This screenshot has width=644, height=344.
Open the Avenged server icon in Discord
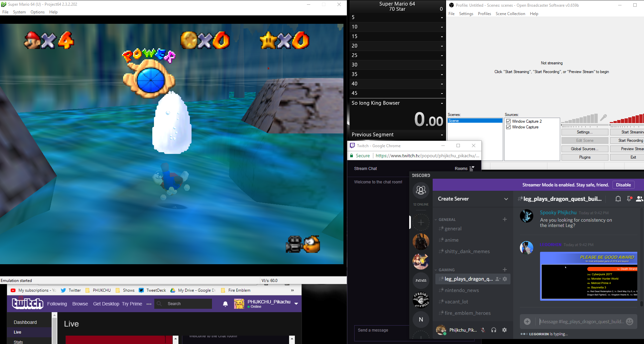pyautogui.click(x=421, y=300)
